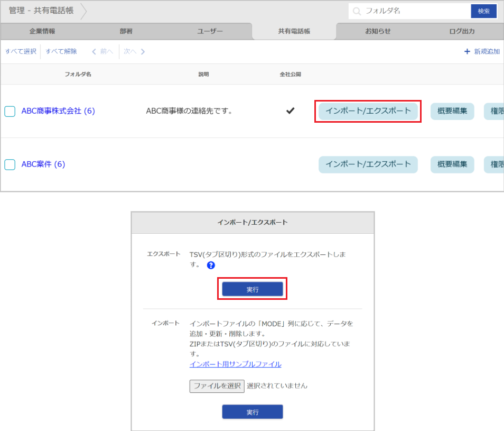Image resolution: width=504 pixels, height=431 pixels.
Task: Switch to the 企業情報 tab
Action: click(x=42, y=31)
